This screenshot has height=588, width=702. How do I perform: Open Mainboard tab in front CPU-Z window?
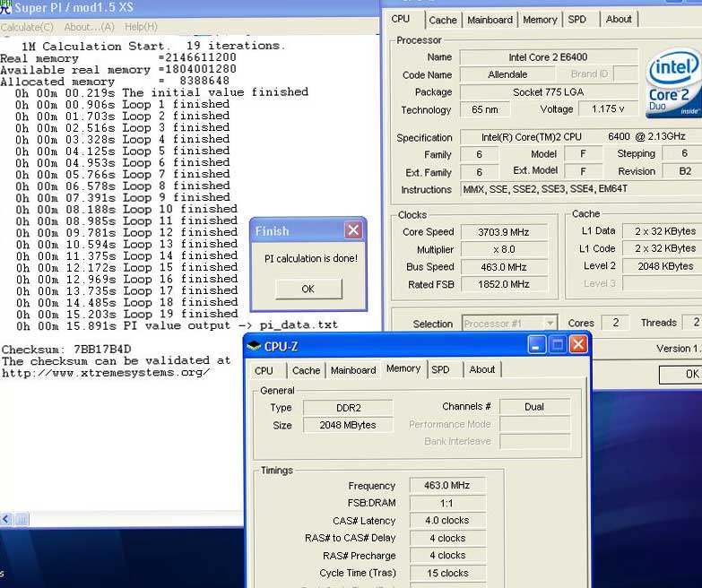[353, 370]
